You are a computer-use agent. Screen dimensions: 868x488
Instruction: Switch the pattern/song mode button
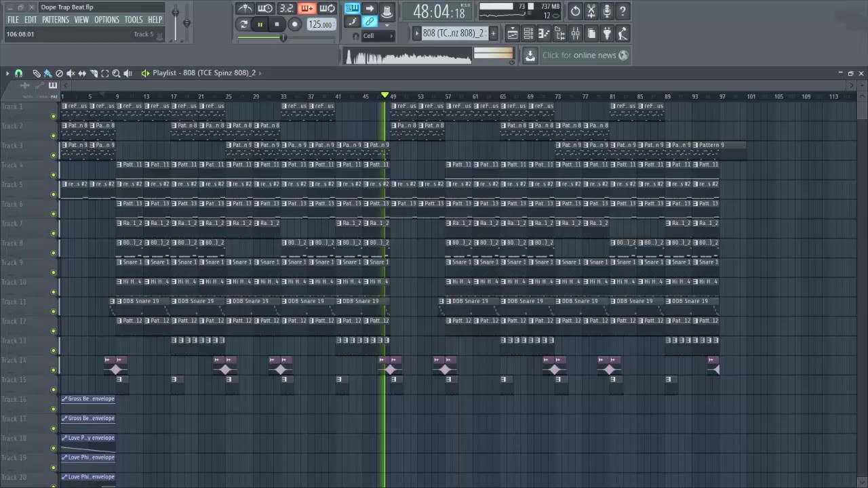243,24
